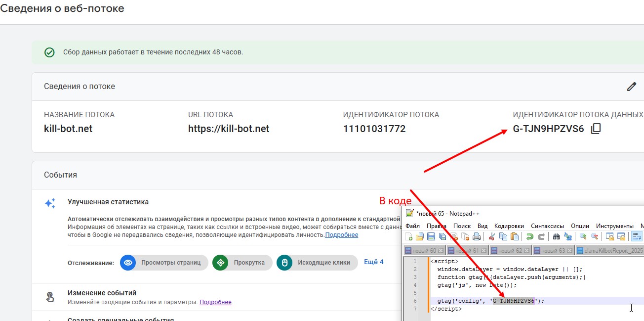Copy the measurement ID G-TJN9HPZVS6 with copy icon
This screenshot has width=644, height=321.
[x=596, y=129]
